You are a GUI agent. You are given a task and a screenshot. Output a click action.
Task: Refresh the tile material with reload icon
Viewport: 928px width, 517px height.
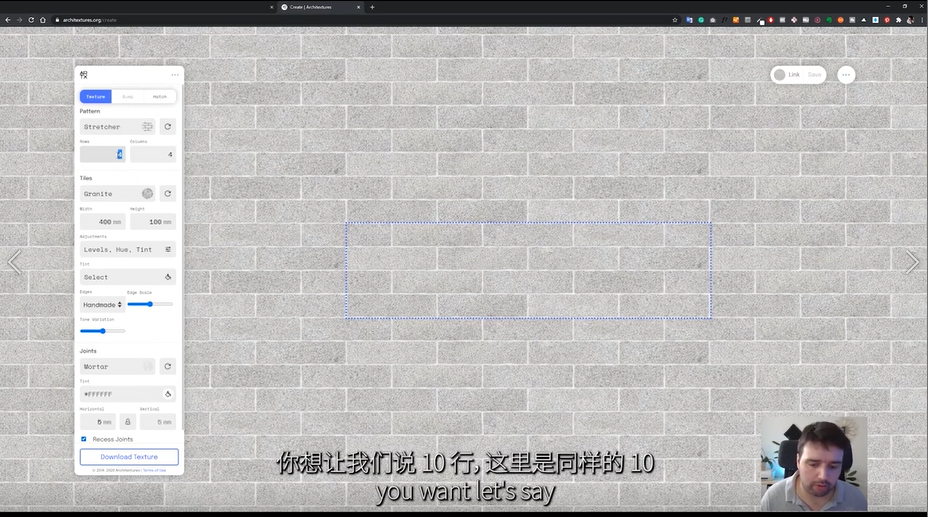167,193
